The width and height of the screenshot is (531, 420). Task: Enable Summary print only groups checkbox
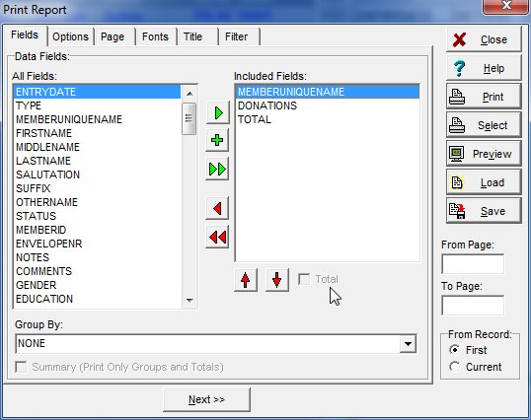point(21,367)
